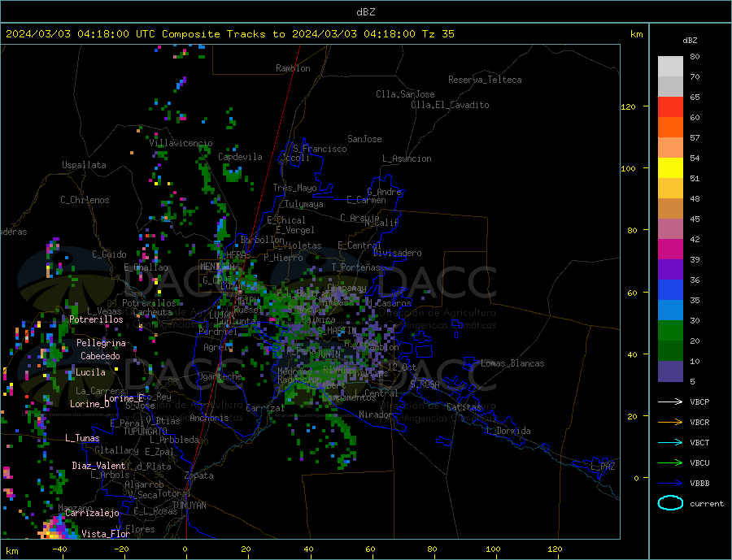This screenshot has height=560, width=732.
Task: Click the 'Cabecedo' place label
Action: [x=100, y=356]
